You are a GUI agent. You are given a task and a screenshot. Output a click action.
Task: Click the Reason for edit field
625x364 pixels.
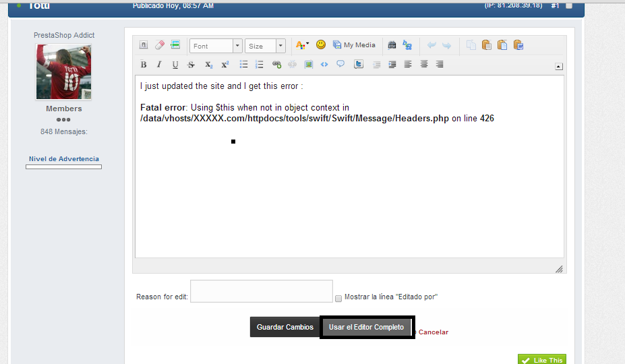point(262,291)
